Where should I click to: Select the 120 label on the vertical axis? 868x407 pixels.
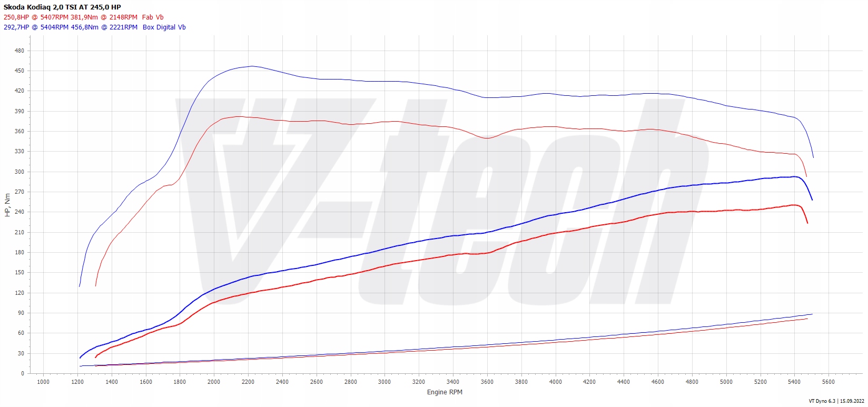pyautogui.click(x=19, y=293)
